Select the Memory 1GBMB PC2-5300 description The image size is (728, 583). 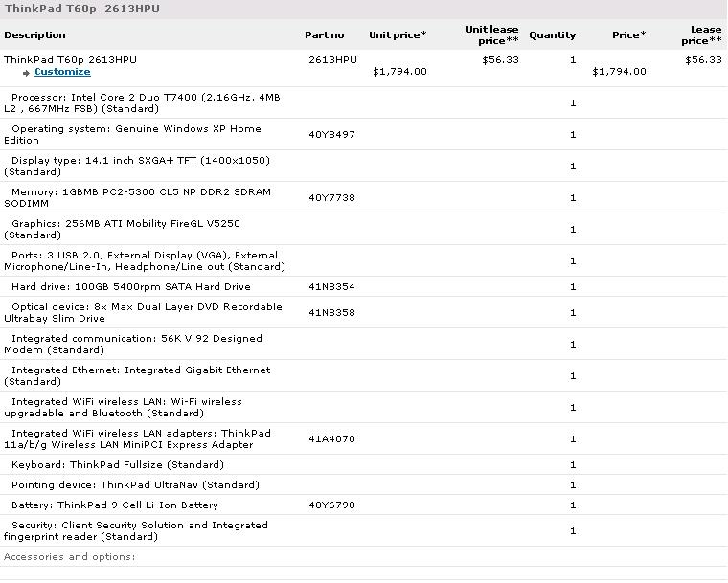[x=137, y=198]
